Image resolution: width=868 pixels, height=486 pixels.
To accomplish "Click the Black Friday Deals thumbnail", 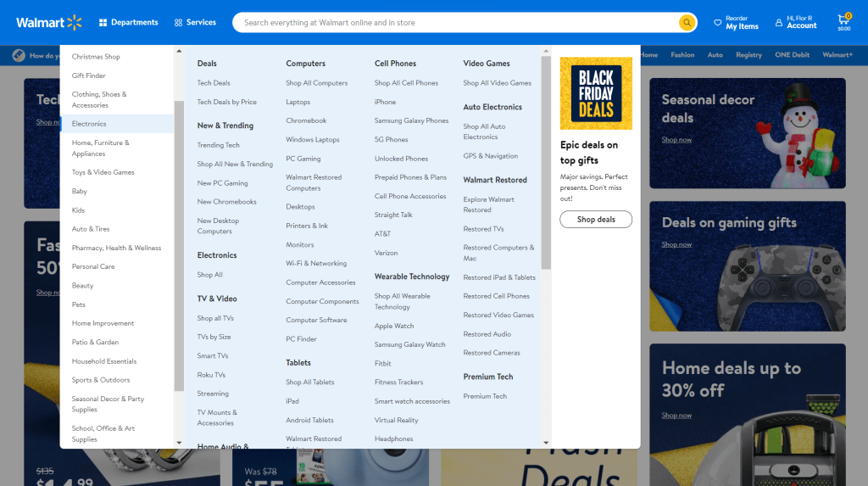I will (x=596, y=93).
